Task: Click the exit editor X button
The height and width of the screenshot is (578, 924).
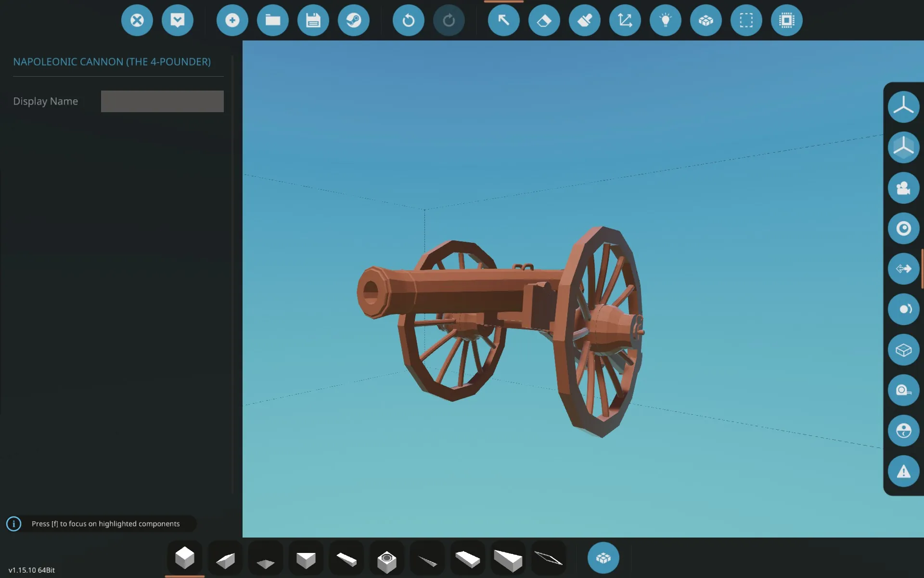Action: pos(137,20)
